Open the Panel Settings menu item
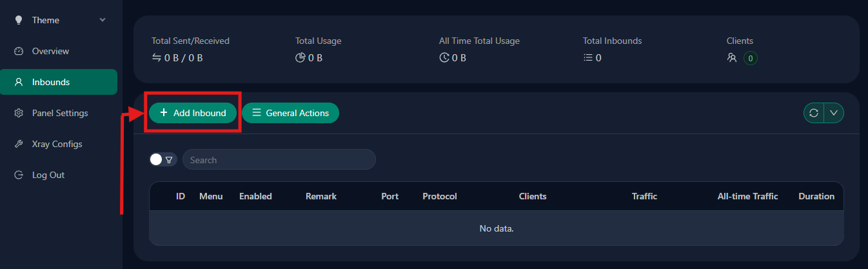The width and height of the screenshot is (868, 269). (60, 113)
